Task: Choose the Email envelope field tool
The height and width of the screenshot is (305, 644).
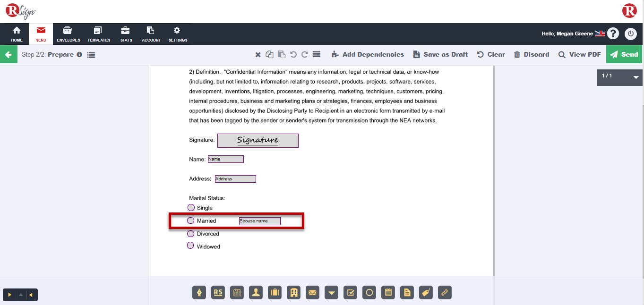Action: 313,293
